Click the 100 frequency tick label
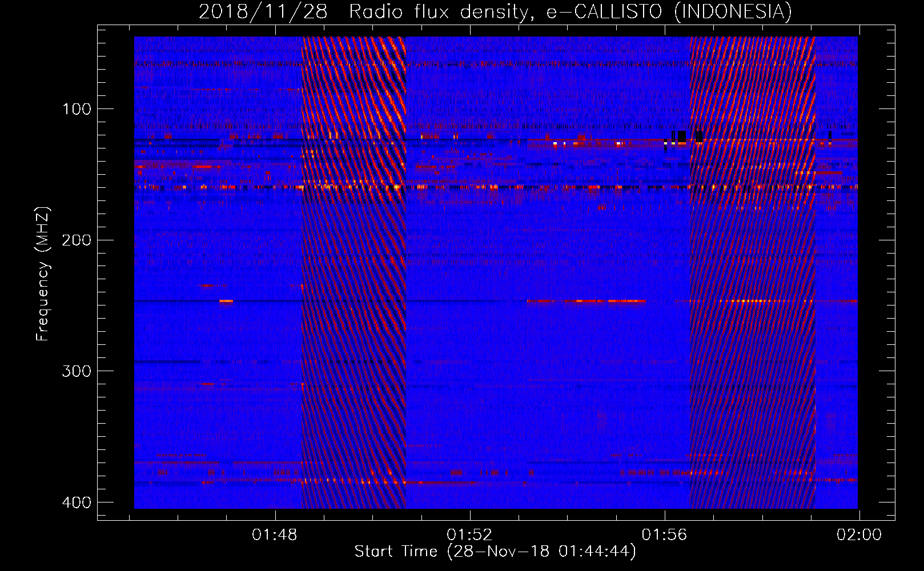 pos(77,109)
